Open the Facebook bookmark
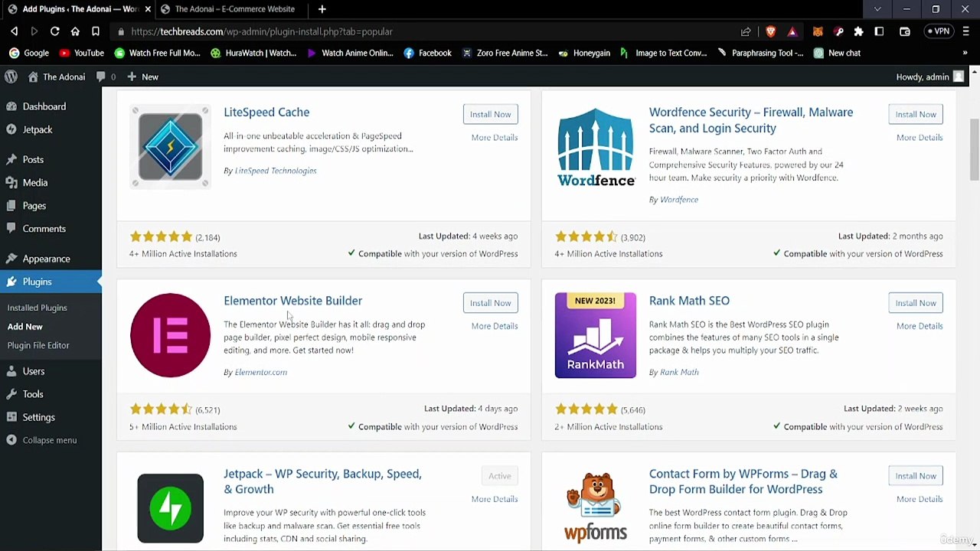The image size is (980, 551). pos(427,53)
